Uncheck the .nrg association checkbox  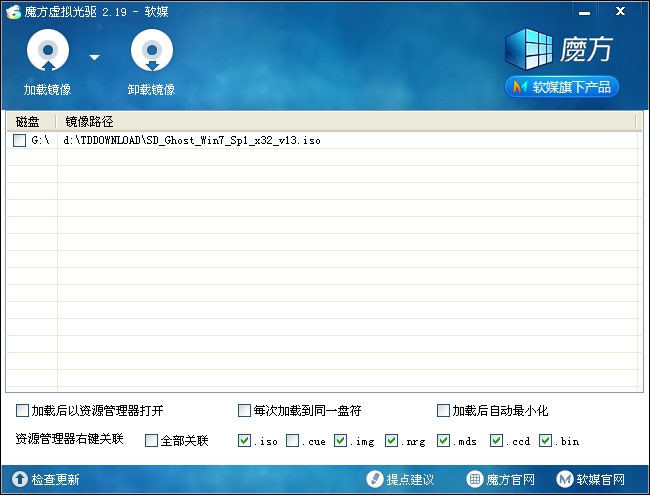(x=392, y=440)
